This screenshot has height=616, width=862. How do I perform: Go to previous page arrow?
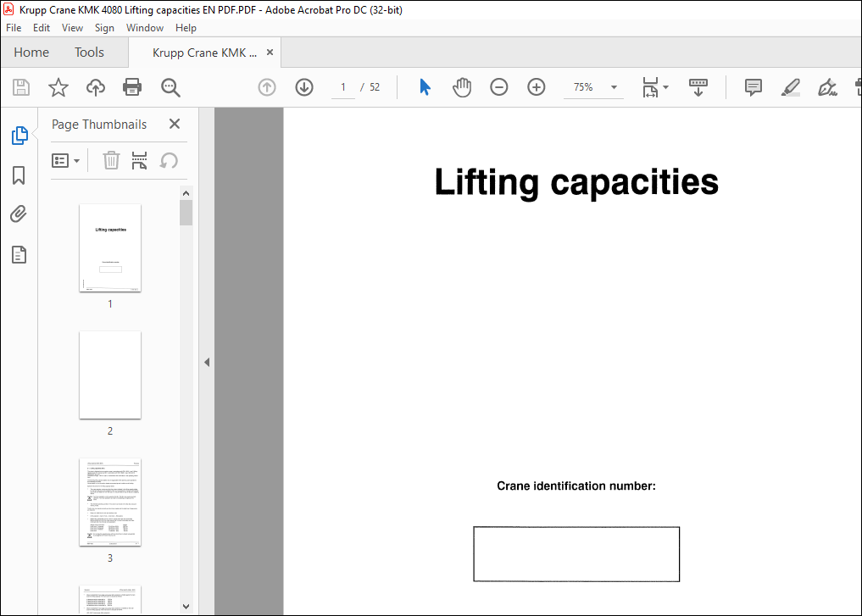(x=267, y=86)
